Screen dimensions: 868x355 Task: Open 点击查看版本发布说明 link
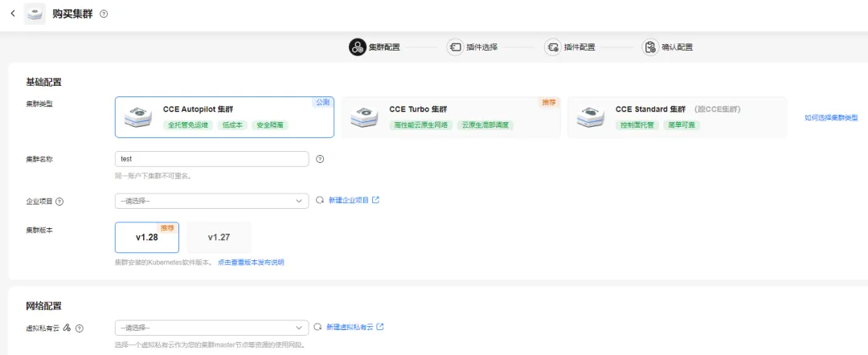(251, 262)
